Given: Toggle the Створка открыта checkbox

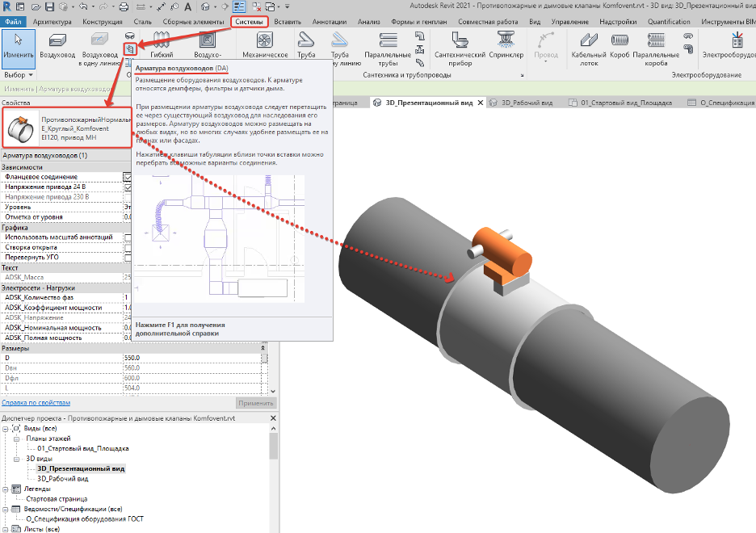Looking at the screenshot, I should [x=128, y=248].
